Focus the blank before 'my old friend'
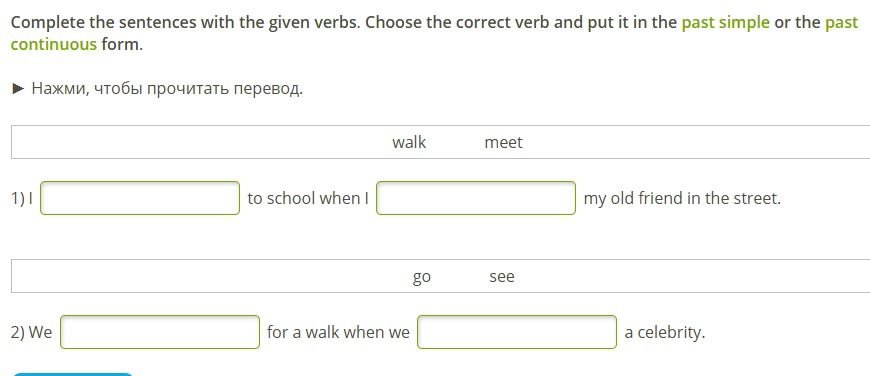The width and height of the screenshot is (870, 376). (476, 198)
